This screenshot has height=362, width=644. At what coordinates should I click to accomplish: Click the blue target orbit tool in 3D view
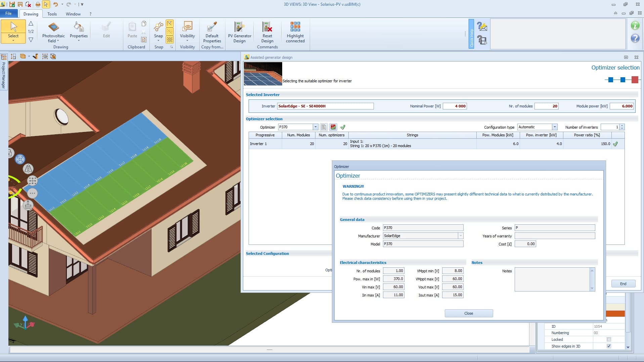tap(20, 159)
